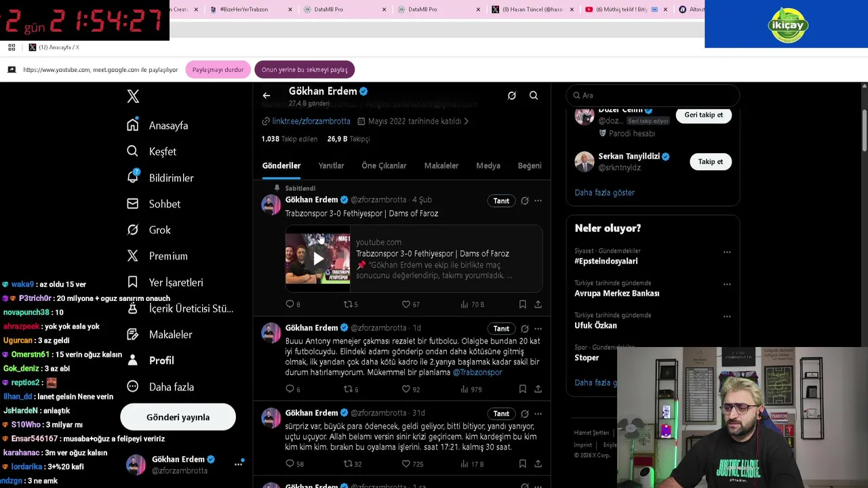The height and width of the screenshot is (488, 868).
Task: Open options for Avrupa Merkez Bankası trend
Action: click(x=727, y=284)
